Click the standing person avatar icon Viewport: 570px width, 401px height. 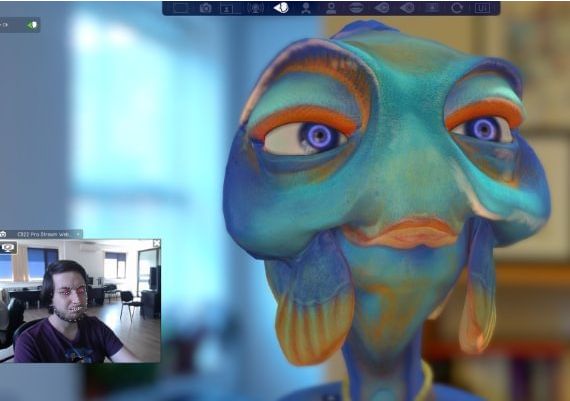pyautogui.click(x=306, y=8)
